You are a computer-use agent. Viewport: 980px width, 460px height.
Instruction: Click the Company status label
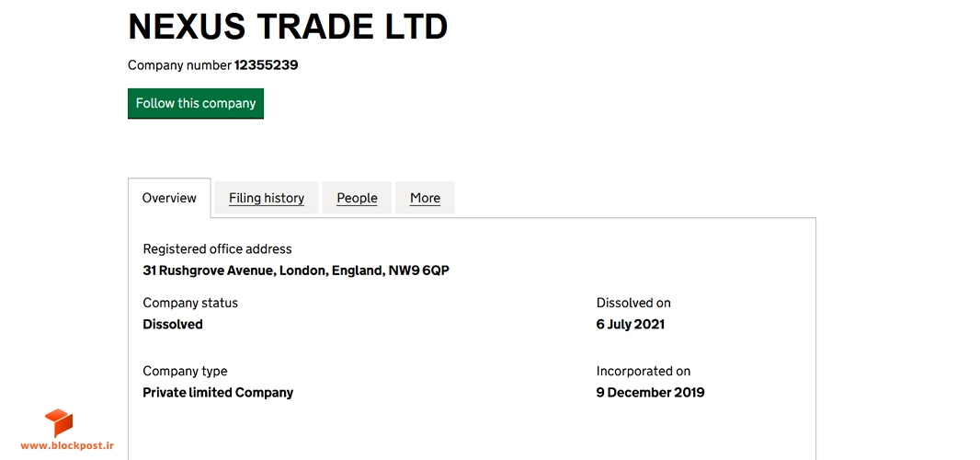[190, 303]
